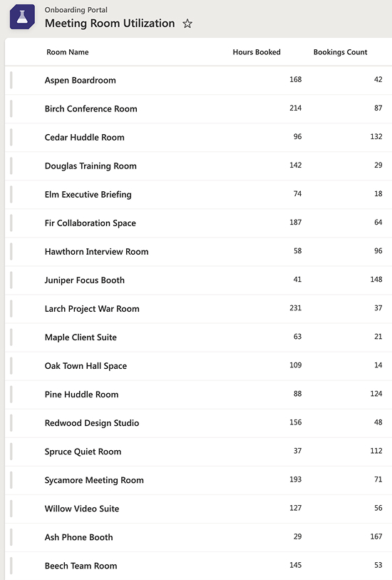The height and width of the screenshot is (580, 392).
Task: Select the Aspen Boardroom row handle
Action: pos(11,81)
